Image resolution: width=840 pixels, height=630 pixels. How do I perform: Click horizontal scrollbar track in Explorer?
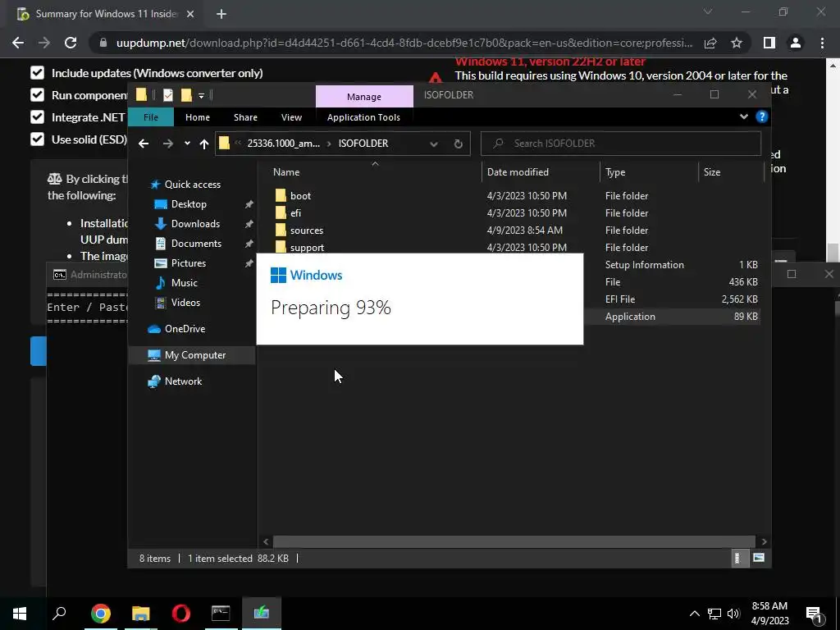(x=514, y=541)
